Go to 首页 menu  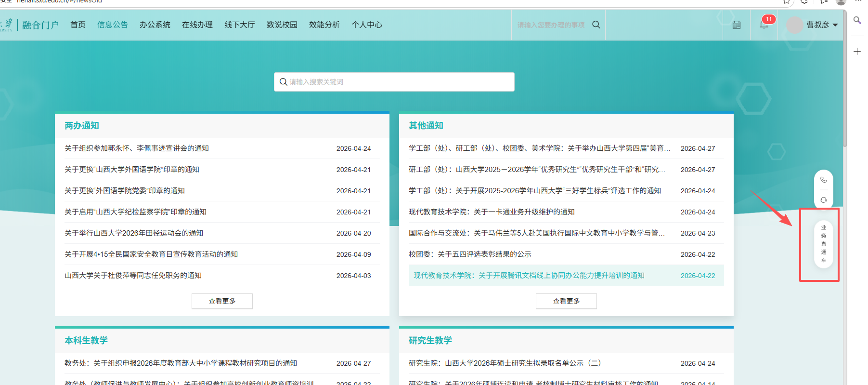pos(78,25)
